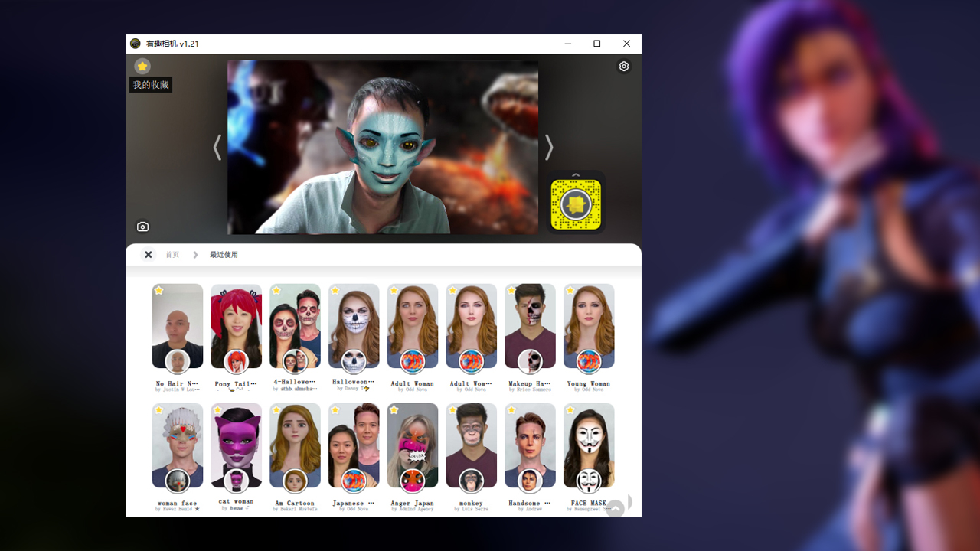The image size is (980, 551).
Task: Close the filter panel with X icon
Action: coord(149,255)
